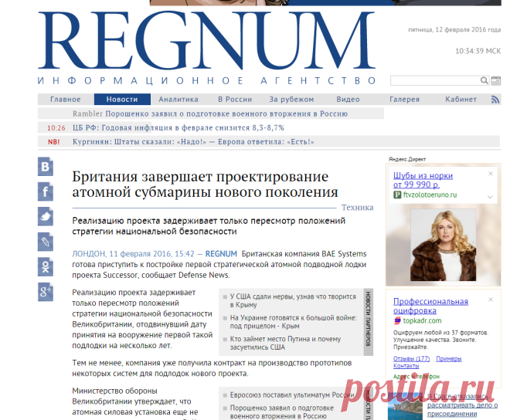Open the Кургинян NB! headline
The image size is (510, 420).
(193, 142)
